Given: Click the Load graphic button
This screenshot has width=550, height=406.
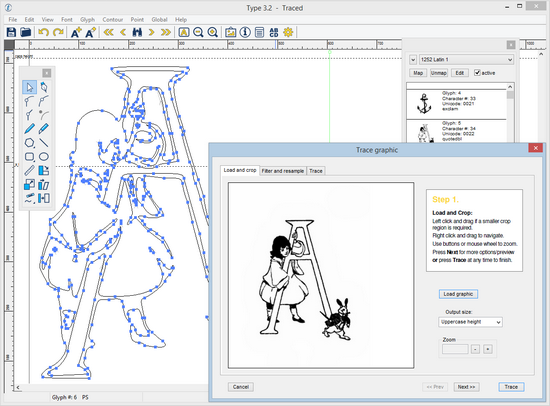Looking at the screenshot, I should (x=458, y=294).
